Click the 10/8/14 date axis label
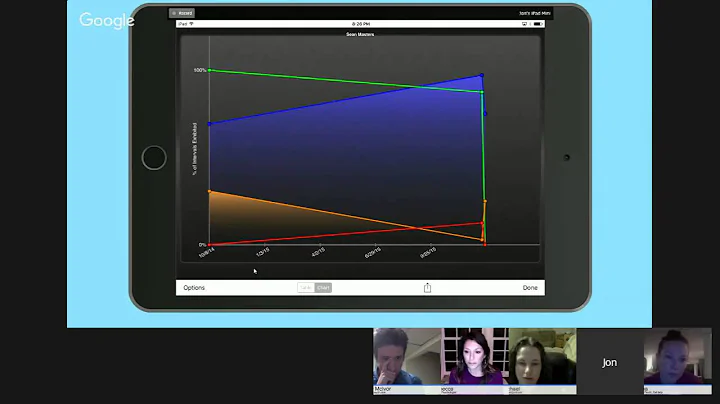The image size is (720, 404). click(x=206, y=252)
